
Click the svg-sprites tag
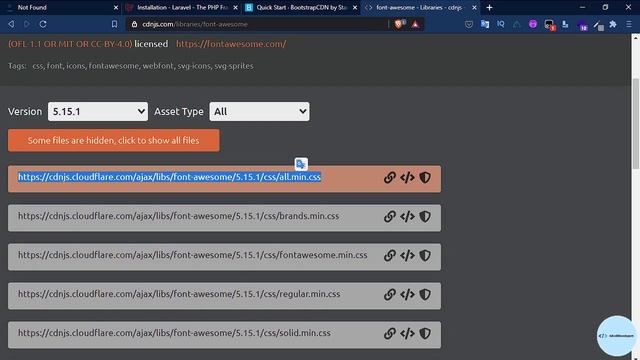234,66
